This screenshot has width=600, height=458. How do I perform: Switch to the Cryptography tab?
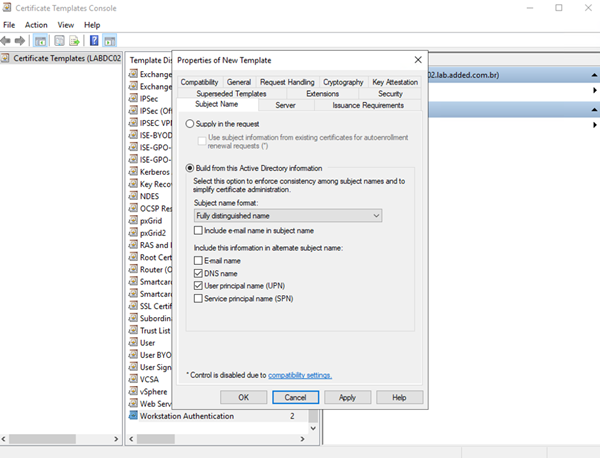click(343, 82)
